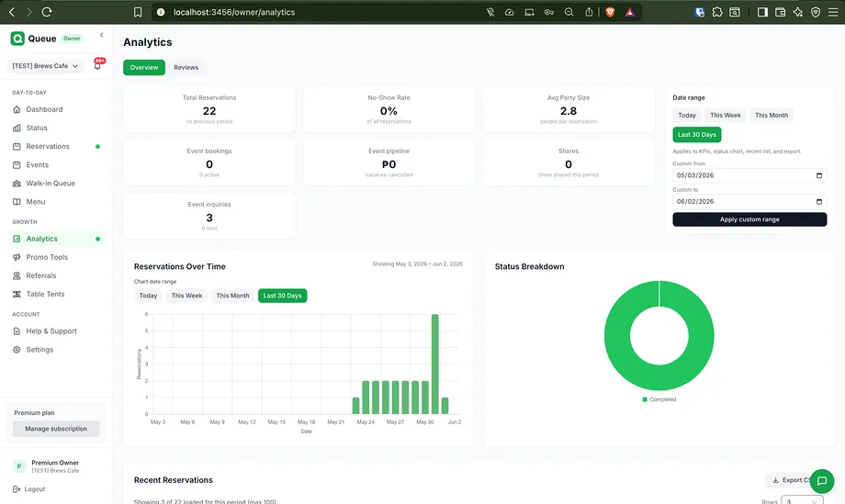Open the notifications bell icon
The width and height of the screenshot is (845, 504).
(97, 66)
